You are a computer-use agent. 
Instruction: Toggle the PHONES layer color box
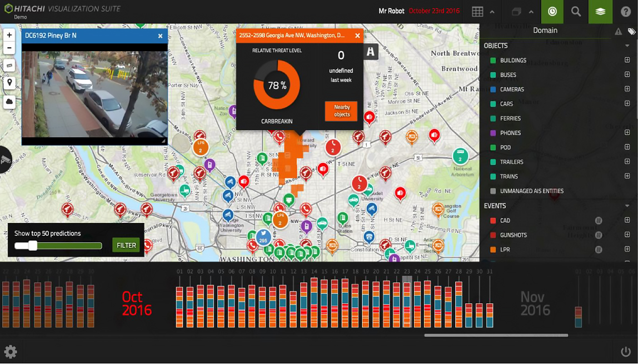[493, 133]
